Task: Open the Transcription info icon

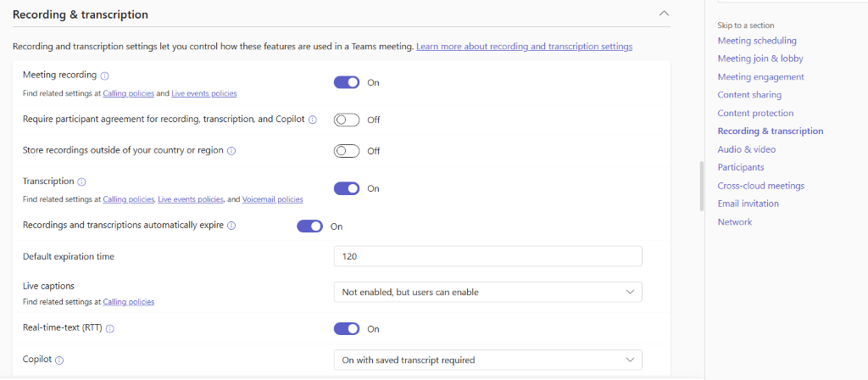Action: 82,182
